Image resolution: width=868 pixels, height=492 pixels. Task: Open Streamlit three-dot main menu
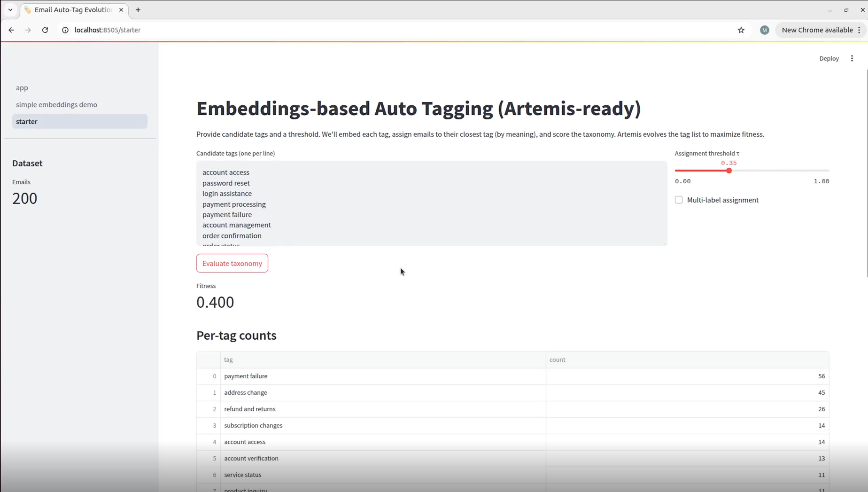coord(852,59)
